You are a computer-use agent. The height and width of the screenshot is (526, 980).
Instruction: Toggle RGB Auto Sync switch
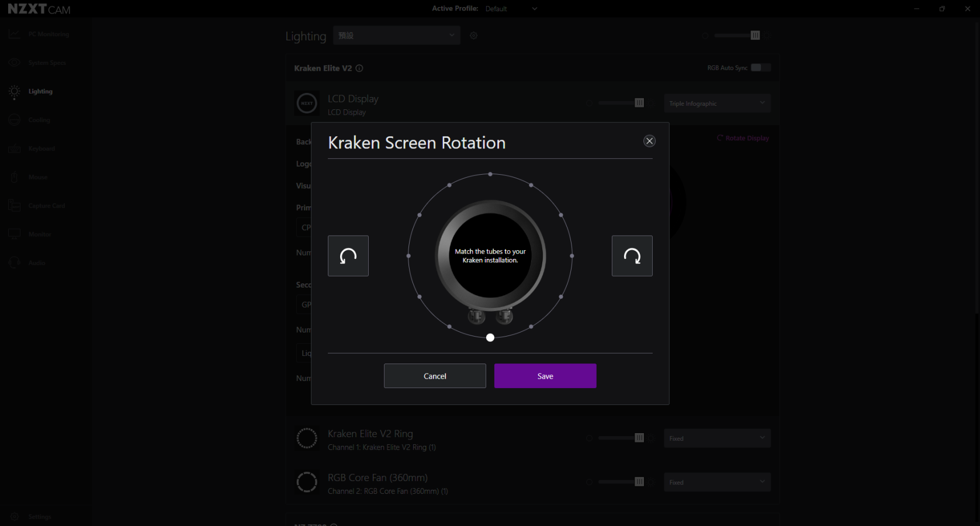[x=760, y=68]
